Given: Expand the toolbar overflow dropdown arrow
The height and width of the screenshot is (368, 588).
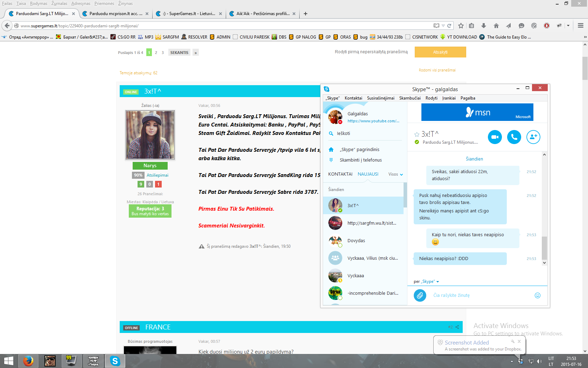Looking at the screenshot, I should tap(568, 26).
